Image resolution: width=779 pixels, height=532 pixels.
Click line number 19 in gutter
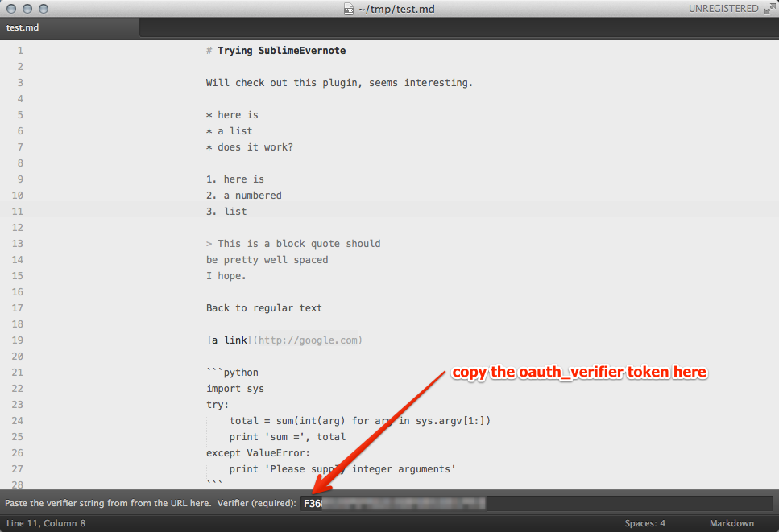(x=18, y=340)
